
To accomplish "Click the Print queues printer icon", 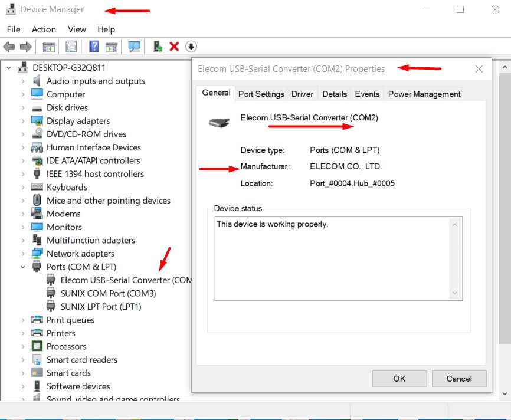I will pos(37,319).
